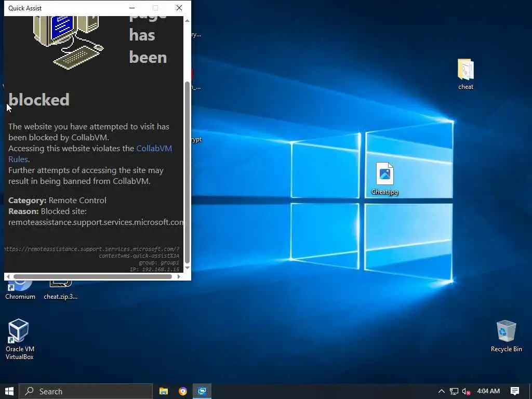
Task: Select the cheat.zip.3... desktop file
Action: [x=60, y=291]
